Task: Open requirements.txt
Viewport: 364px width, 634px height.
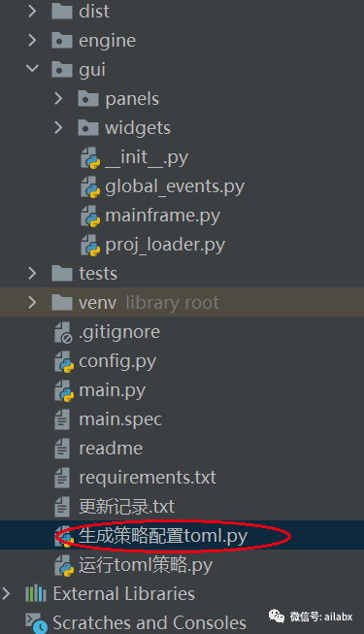Action: pos(148,478)
